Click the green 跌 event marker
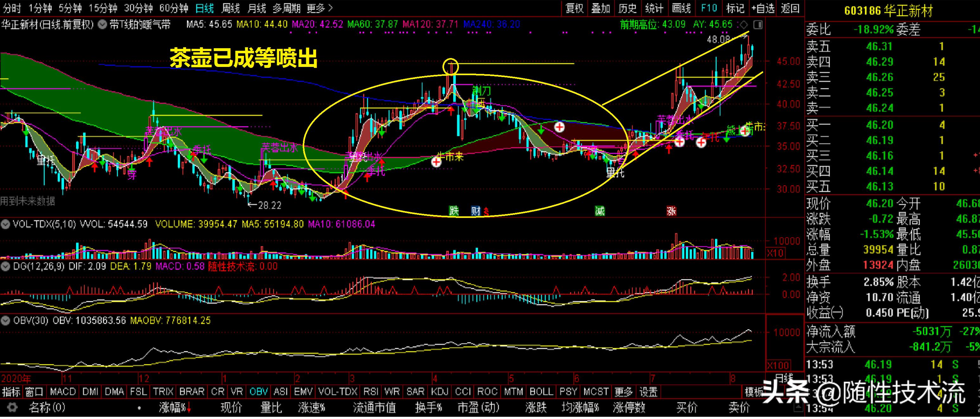Viewport: 980px width, 419px height. (x=454, y=210)
